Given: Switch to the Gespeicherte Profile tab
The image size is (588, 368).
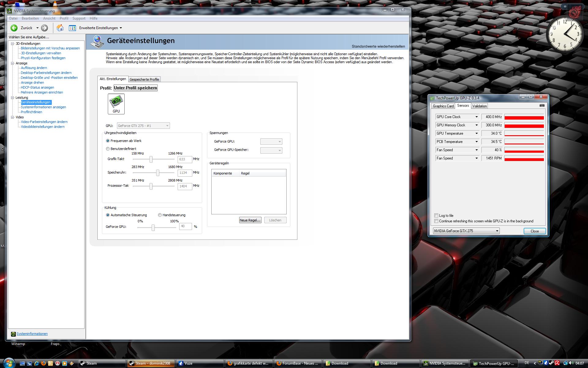Looking at the screenshot, I should tap(144, 79).
